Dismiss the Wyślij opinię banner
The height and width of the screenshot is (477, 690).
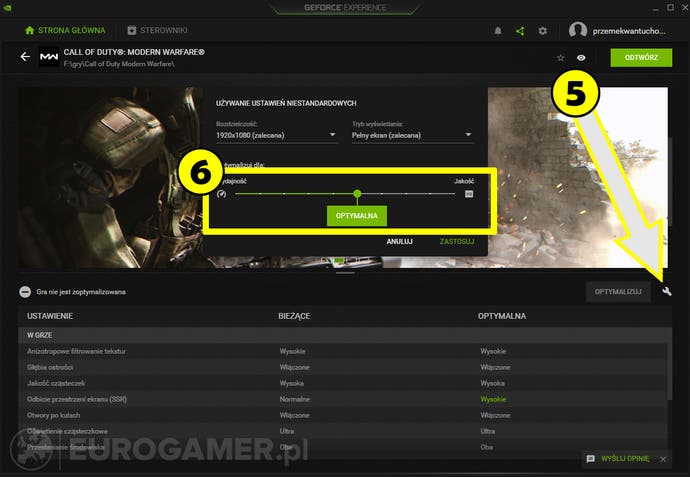coord(663,459)
